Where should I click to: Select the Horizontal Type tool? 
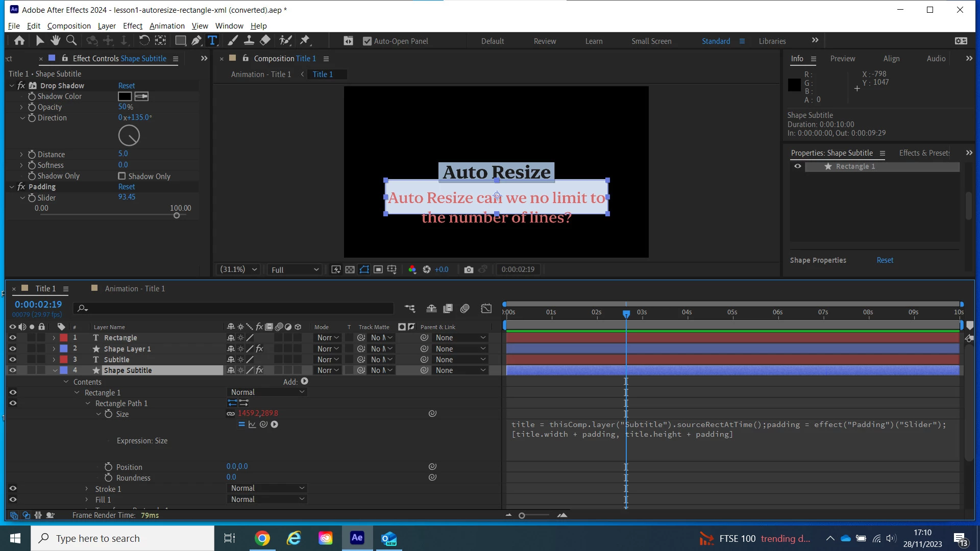pyautogui.click(x=212, y=41)
